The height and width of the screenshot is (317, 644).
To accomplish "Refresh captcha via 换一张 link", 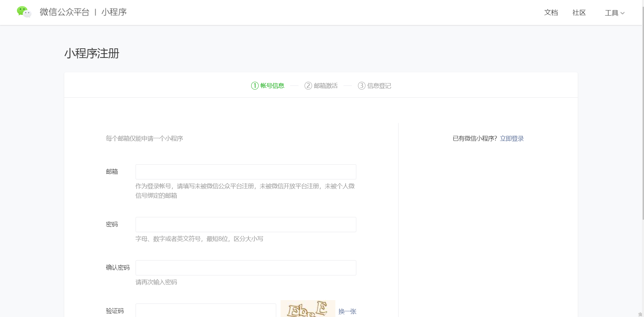I will pos(348,311).
